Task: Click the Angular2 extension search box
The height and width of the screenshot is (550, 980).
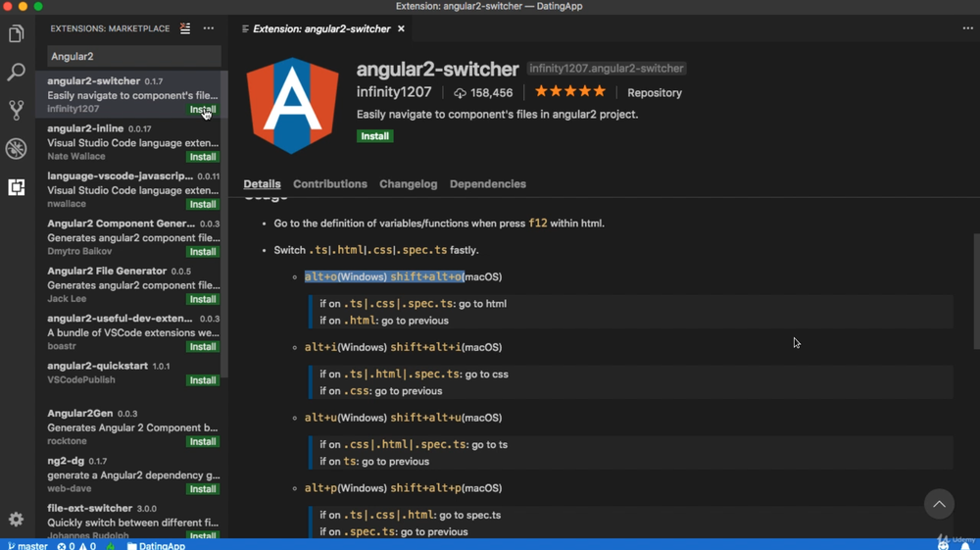Action: (133, 57)
